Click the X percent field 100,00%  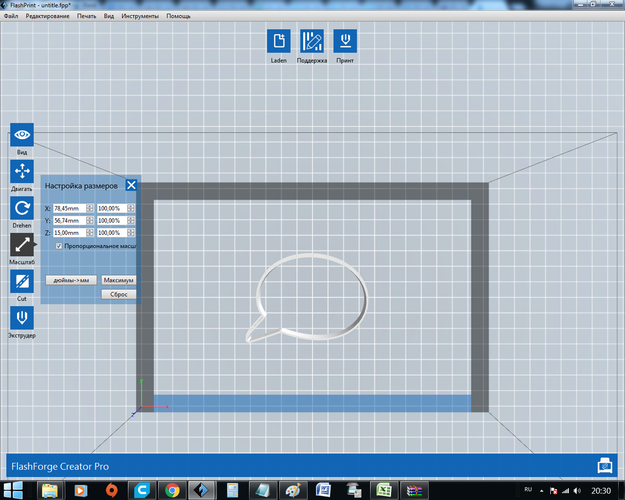point(112,208)
